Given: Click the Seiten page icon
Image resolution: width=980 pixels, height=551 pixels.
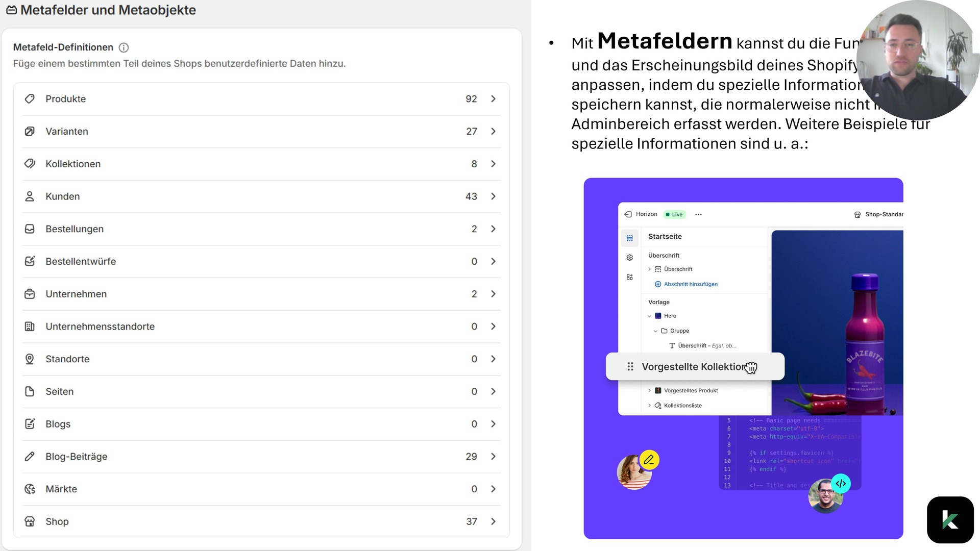Looking at the screenshot, I should 30,391.
